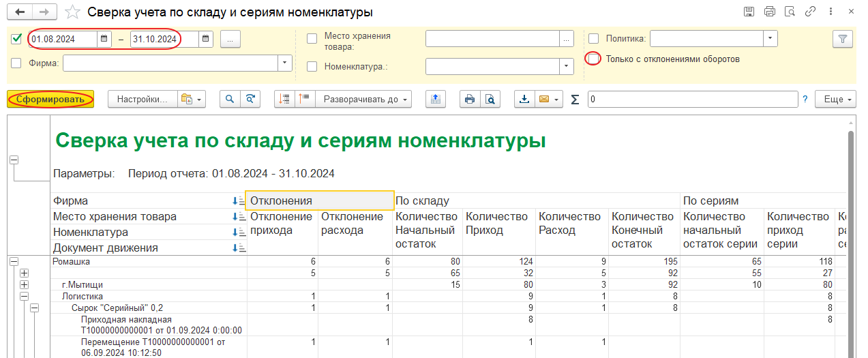Screen dimensions: 868x358
Task: Click the printer icon in report toolbar
Action: pyautogui.click(x=469, y=100)
